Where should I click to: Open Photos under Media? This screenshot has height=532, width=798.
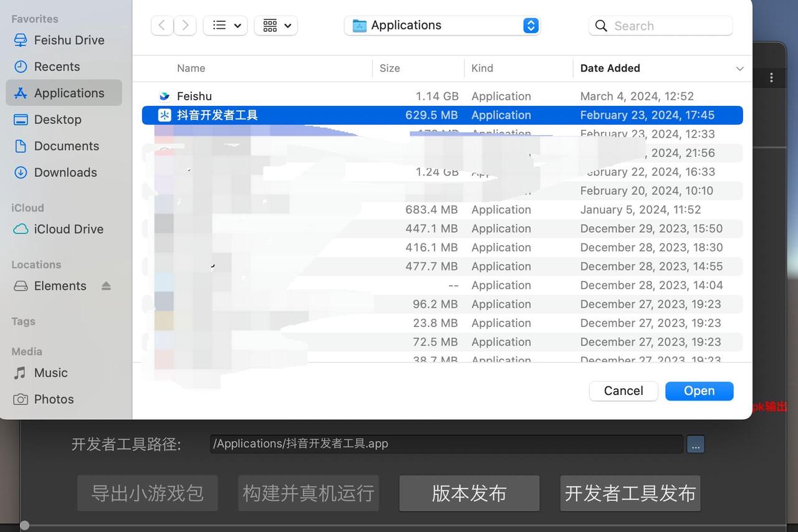click(64, 399)
